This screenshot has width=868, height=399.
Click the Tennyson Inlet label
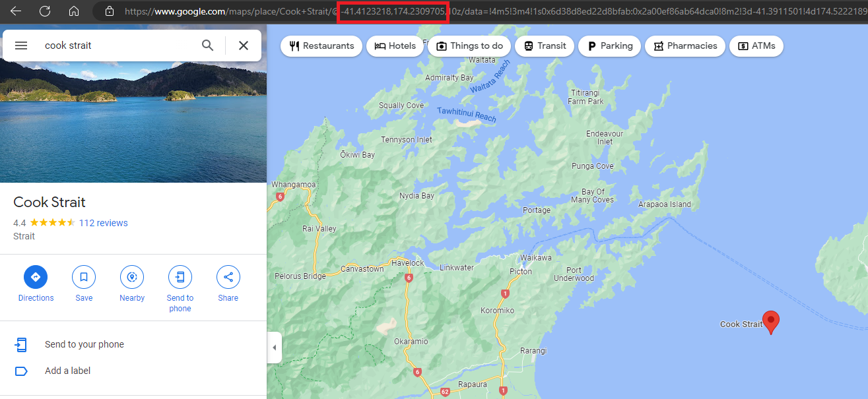pyautogui.click(x=407, y=140)
